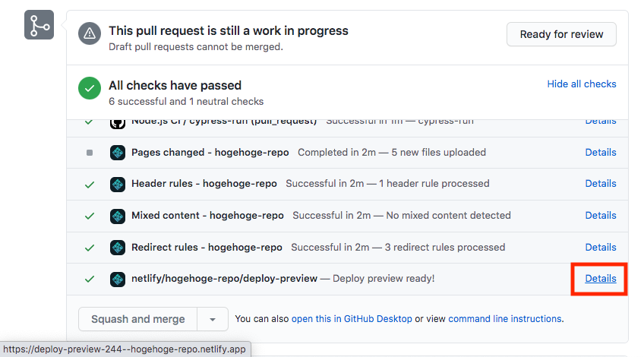The width and height of the screenshot is (644, 357).
Task: Click neutral gray square status for Pages changed
Action: 90,153
